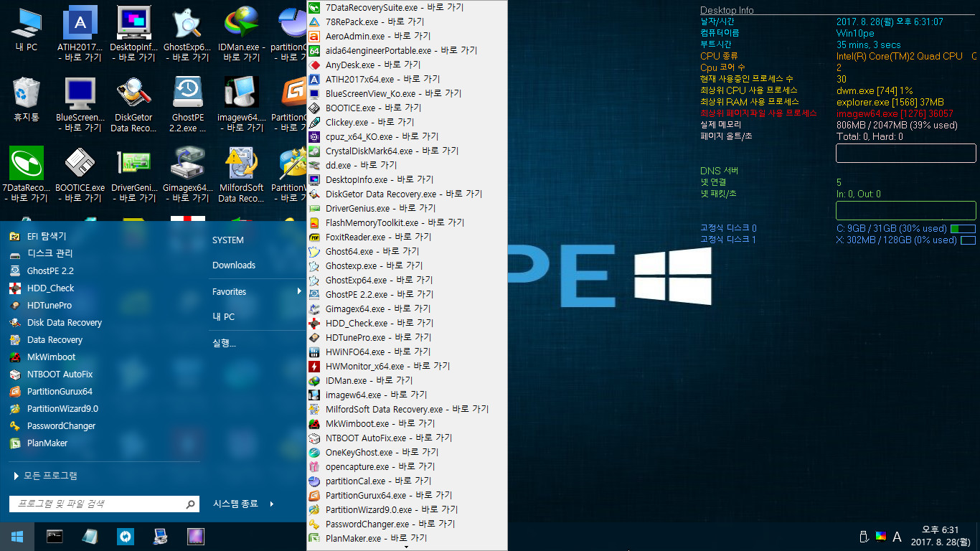Open the purple square taskbar icon
The width and height of the screenshot is (980, 551).
click(x=196, y=536)
